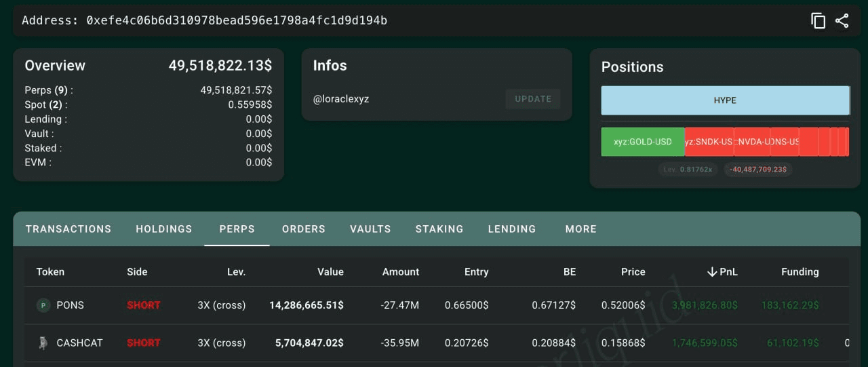Click Perps (9) row label
The width and height of the screenshot is (868, 367).
click(49, 90)
